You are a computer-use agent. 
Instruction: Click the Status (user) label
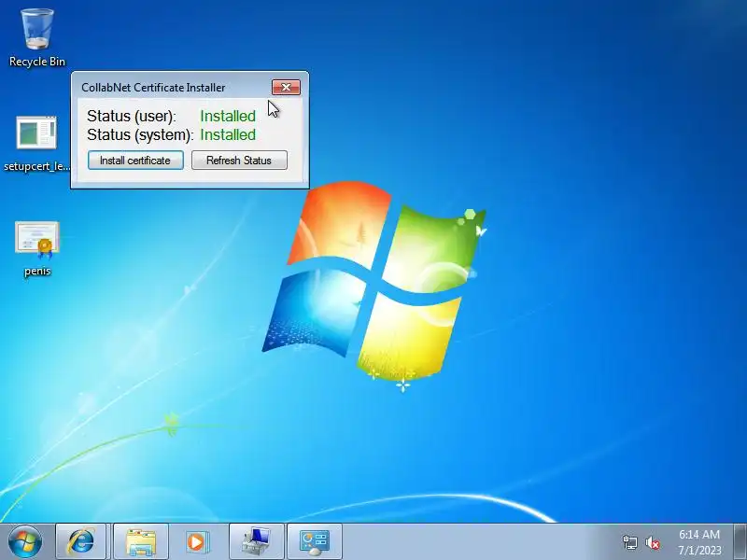[132, 116]
